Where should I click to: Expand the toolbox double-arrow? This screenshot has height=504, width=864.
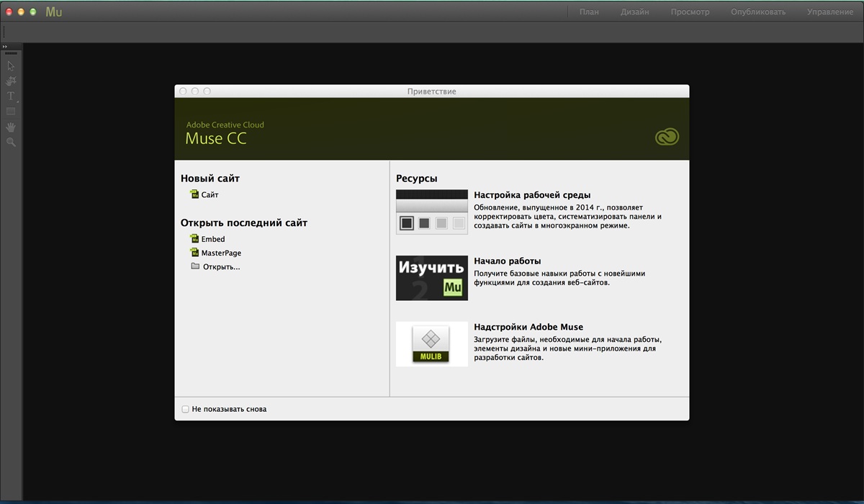click(5, 47)
